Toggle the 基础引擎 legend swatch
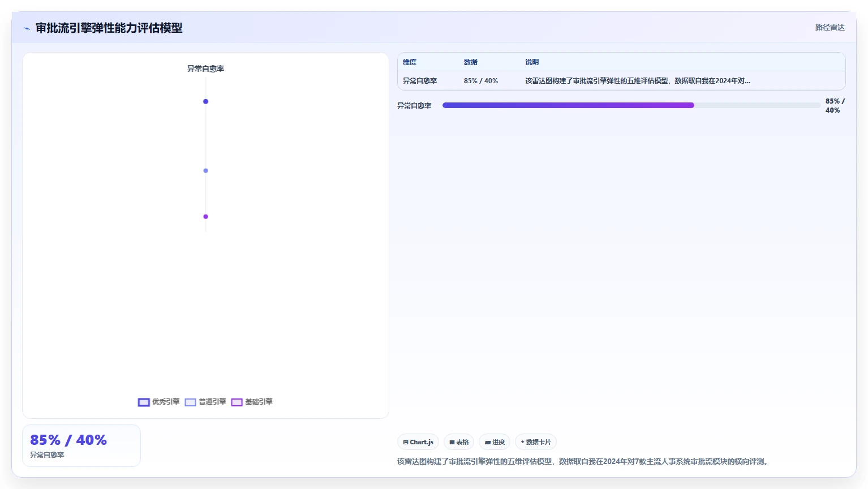The image size is (868, 489). [x=237, y=402]
